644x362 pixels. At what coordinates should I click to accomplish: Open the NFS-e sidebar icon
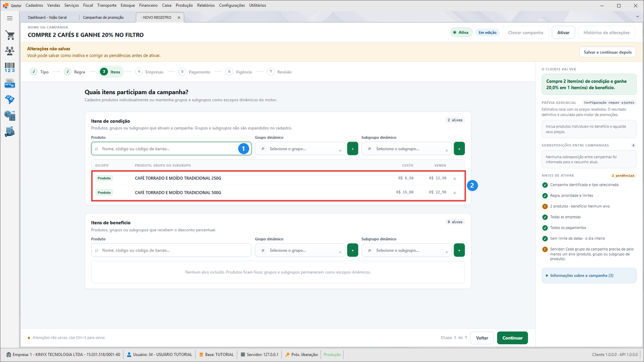coord(10,84)
